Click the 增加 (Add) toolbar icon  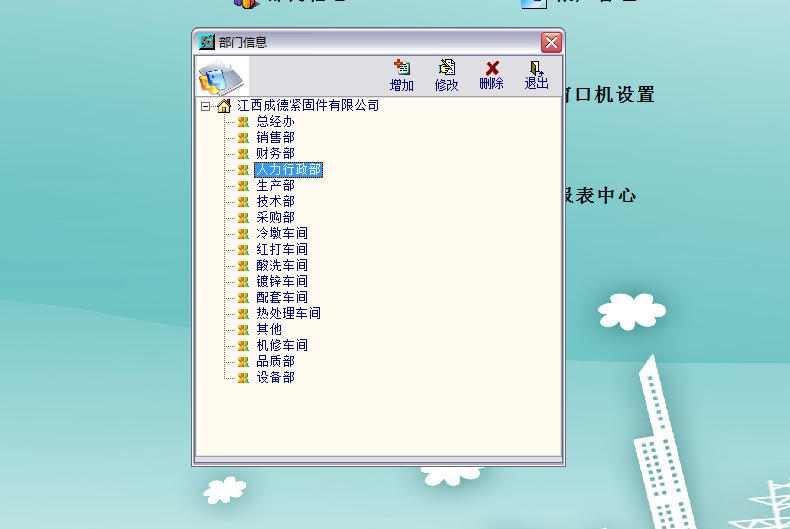[401, 68]
